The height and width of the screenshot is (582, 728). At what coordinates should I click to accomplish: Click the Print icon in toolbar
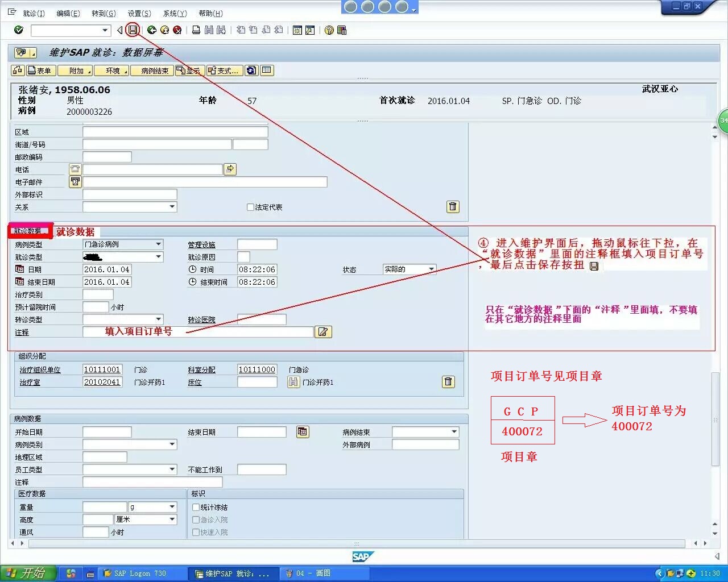click(196, 30)
